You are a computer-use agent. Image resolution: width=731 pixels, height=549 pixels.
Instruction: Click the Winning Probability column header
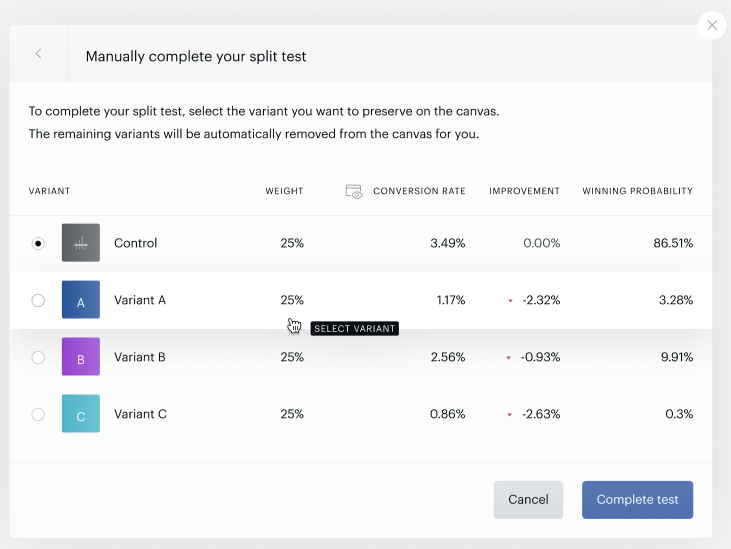click(637, 191)
